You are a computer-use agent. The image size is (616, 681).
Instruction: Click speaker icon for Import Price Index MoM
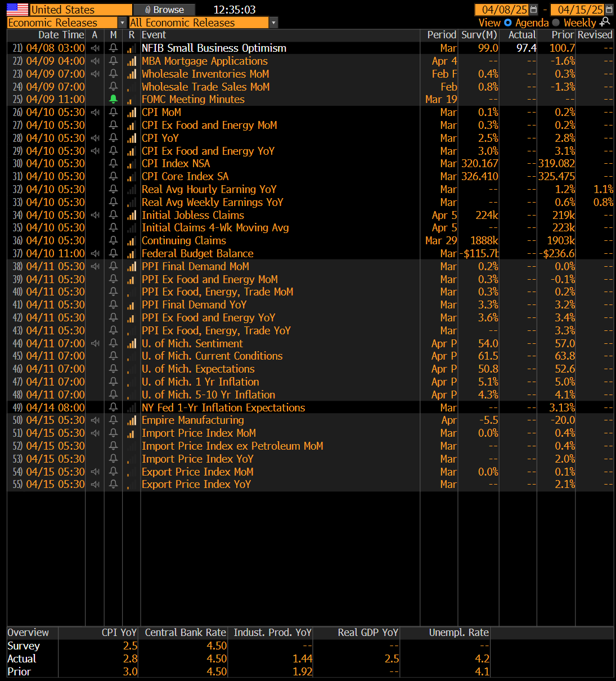(x=95, y=433)
